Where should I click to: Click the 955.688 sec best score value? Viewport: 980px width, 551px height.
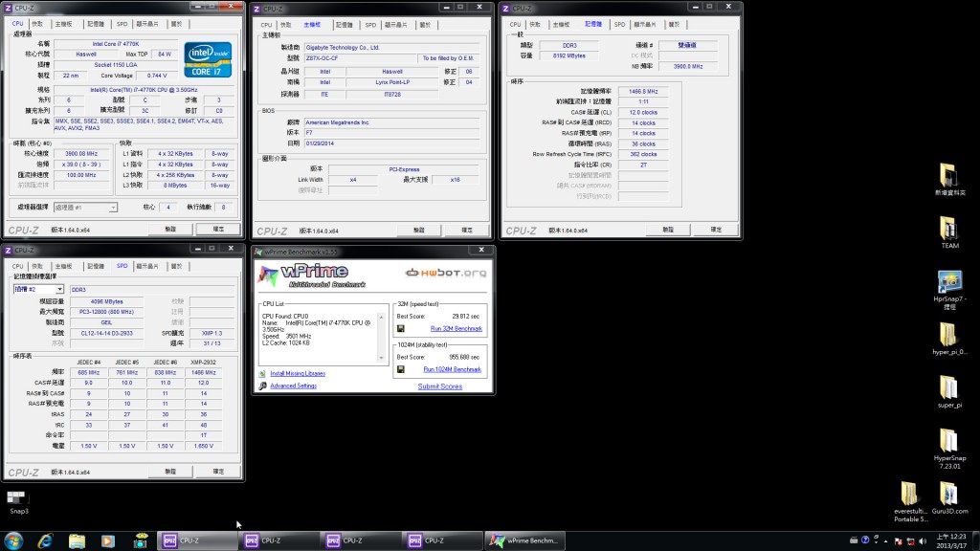coord(464,358)
